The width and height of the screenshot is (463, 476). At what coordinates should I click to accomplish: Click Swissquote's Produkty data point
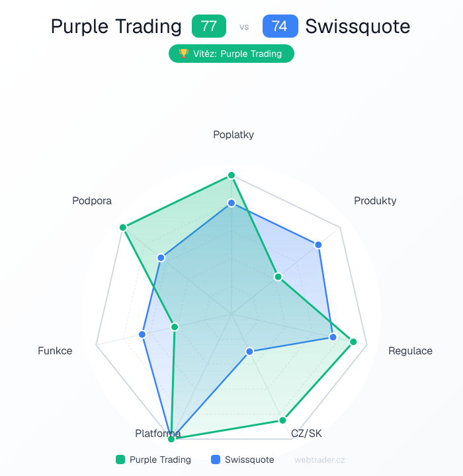point(318,245)
